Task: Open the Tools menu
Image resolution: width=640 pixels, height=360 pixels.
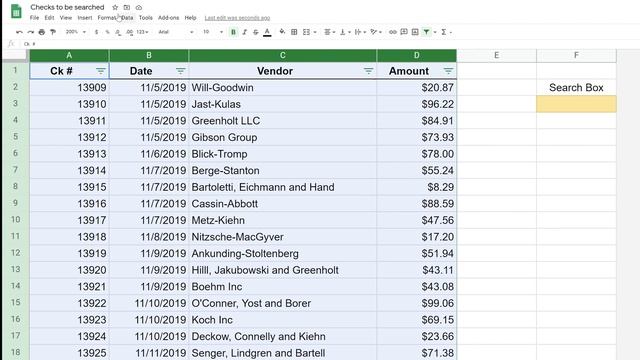Action: click(x=146, y=18)
